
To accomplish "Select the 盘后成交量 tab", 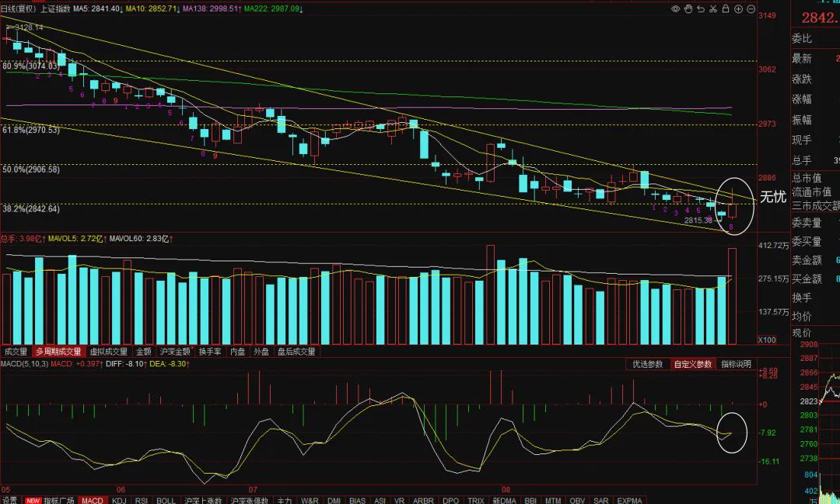I will pyautogui.click(x=296, y=352).
